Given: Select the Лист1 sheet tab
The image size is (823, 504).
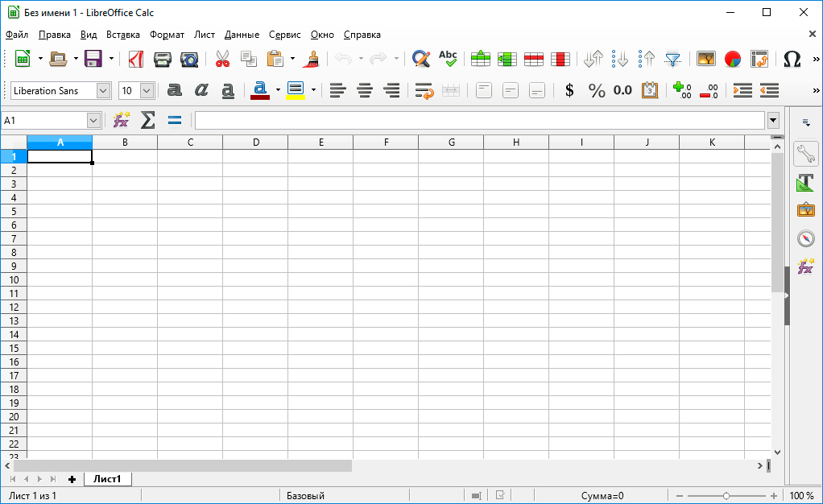Looking at the screenshot, I should click(107, 479).
